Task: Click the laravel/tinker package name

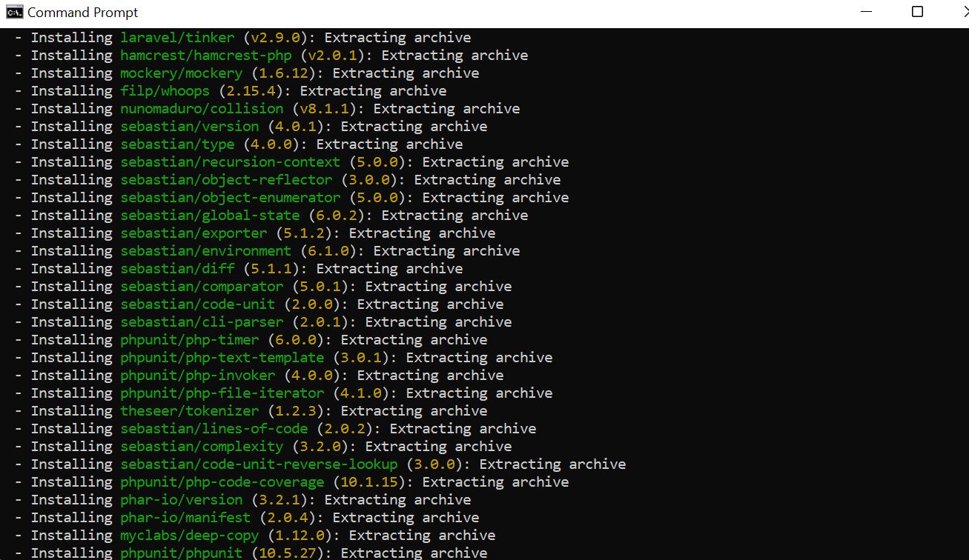Action: 177,37
